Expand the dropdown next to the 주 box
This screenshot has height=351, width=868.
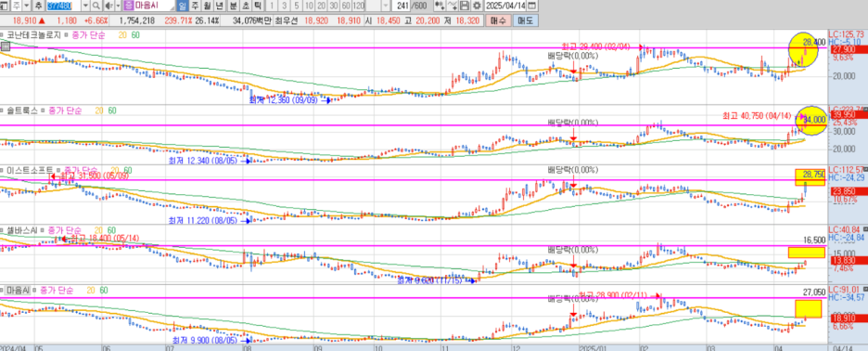tap(27, 6)
